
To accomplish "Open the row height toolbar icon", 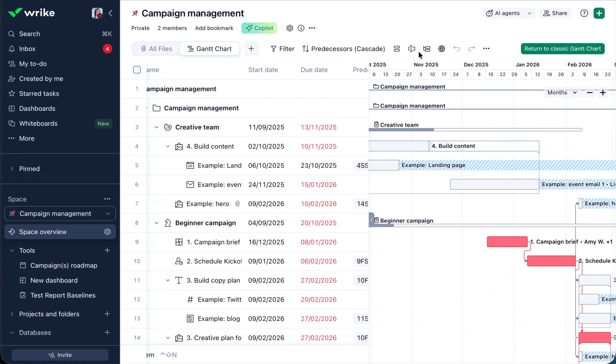I will click(x=397, y=49).
